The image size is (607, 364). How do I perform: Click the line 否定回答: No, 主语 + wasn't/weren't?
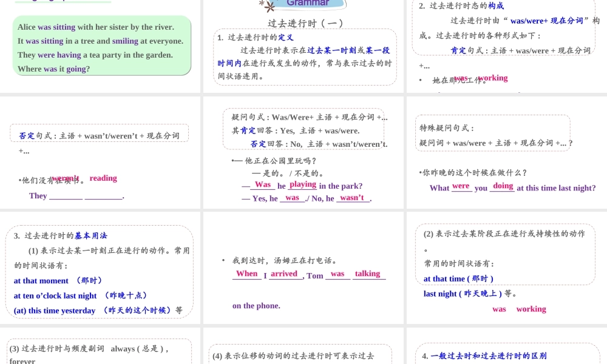click(x=319, y=144)
